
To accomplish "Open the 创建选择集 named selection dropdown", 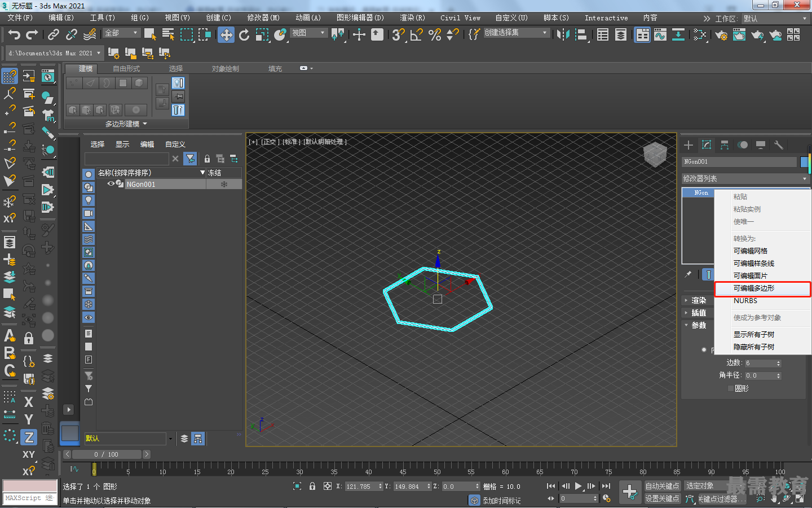I will coord(516,33).
